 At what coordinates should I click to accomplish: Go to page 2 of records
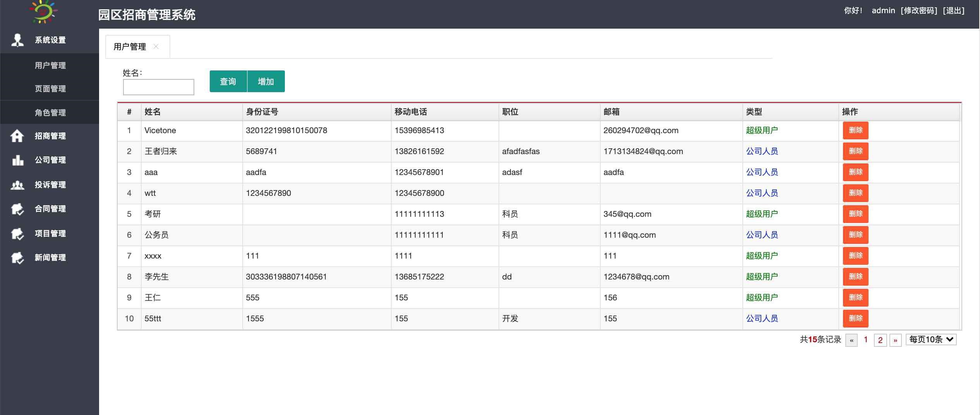point(880,340)
